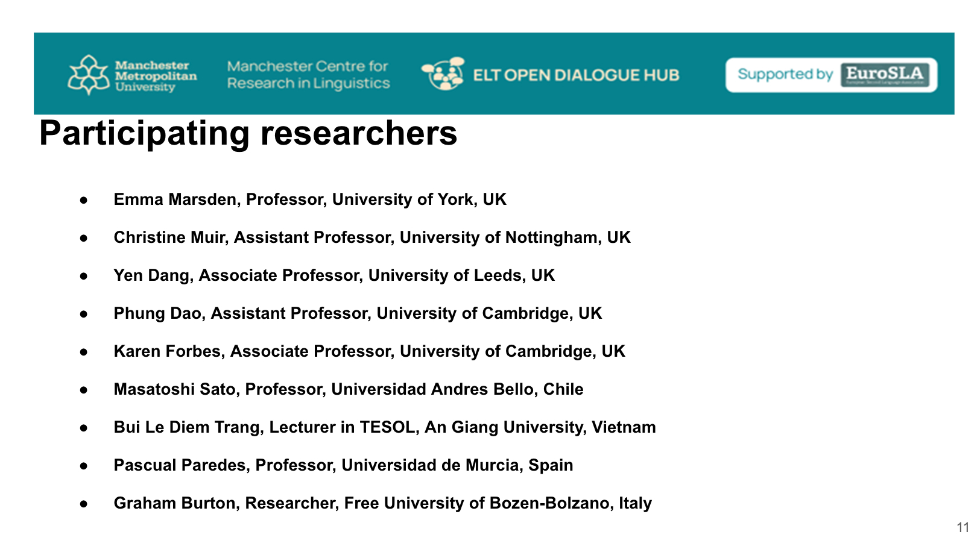
Task: Click the Bui Le Diem Trang entry
Action: [x=385, y=427]
